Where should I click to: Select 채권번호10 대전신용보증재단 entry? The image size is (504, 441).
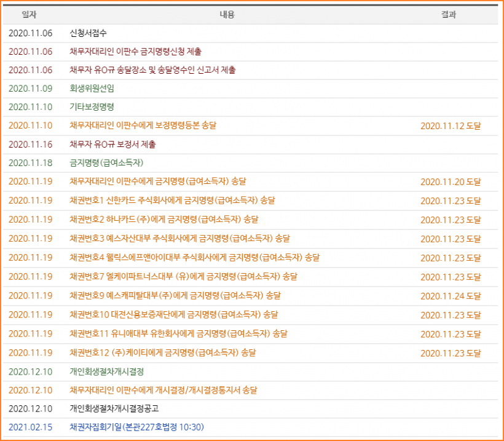(173, 314)
